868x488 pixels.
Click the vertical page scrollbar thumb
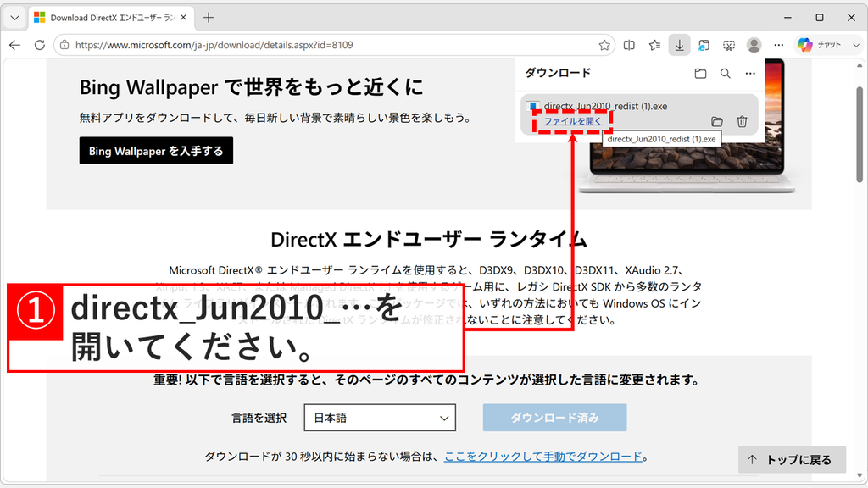[x=860, y=135]
